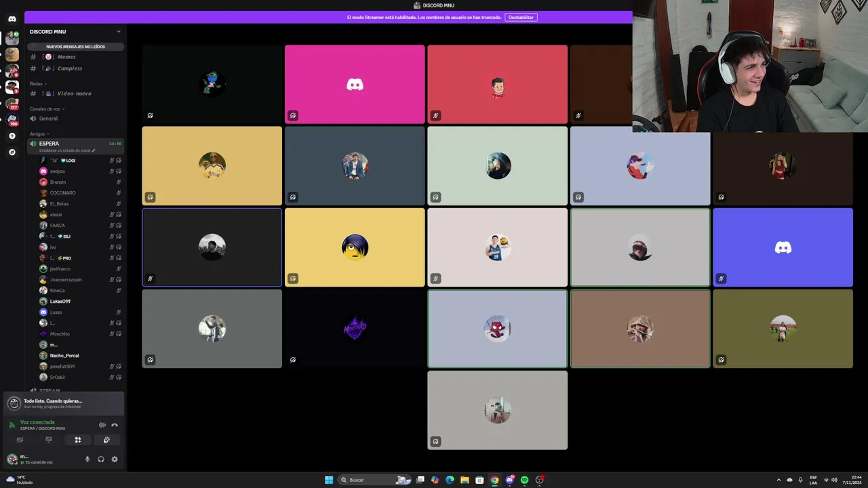Disconnect from voice channel hang-up icon

point(115,425)
